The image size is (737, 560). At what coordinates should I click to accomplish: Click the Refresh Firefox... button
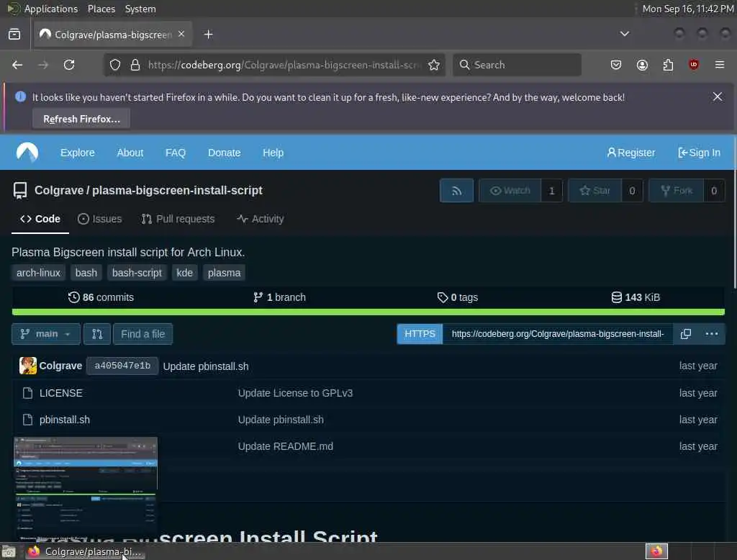(81, 119)
